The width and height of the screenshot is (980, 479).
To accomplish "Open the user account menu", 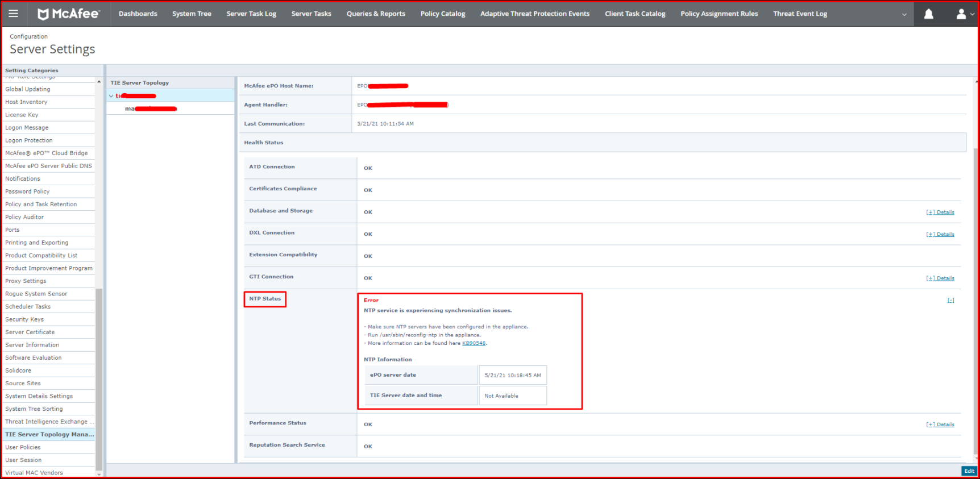I will pos(965,14).
